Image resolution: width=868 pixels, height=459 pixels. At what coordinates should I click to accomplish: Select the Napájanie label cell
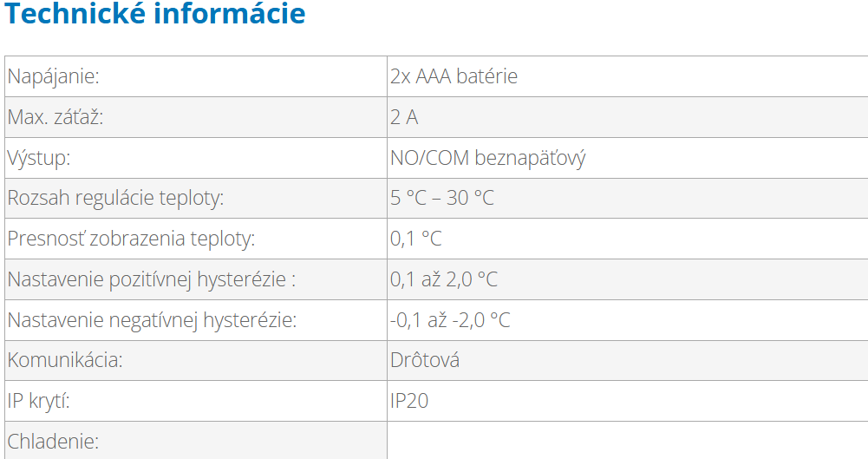click(54, 76)
